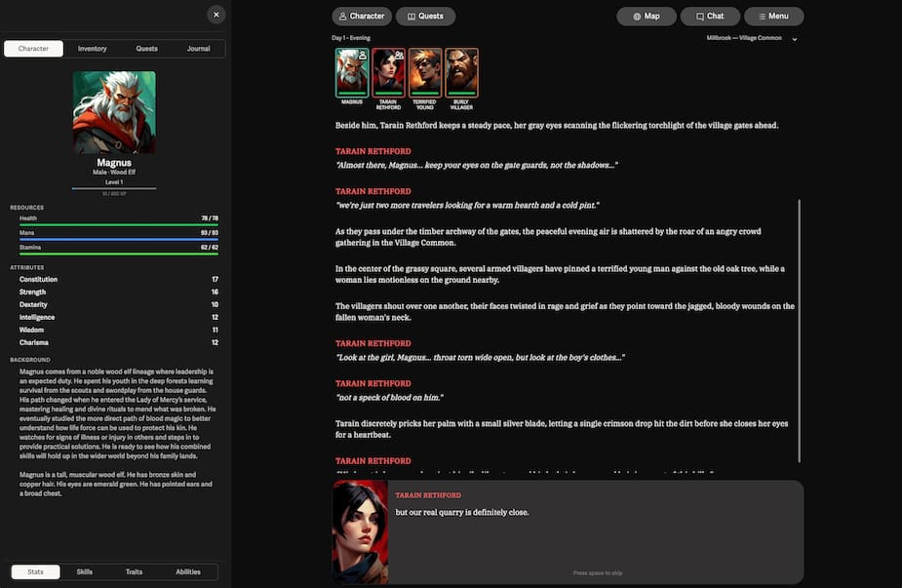This screenshot has width=902, height=588.
Task: Switch to the Inventory tab
Action: click(92, 49)
